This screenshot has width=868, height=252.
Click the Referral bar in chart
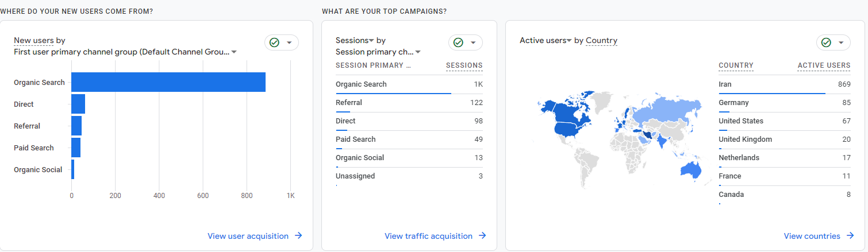(76, 126)
